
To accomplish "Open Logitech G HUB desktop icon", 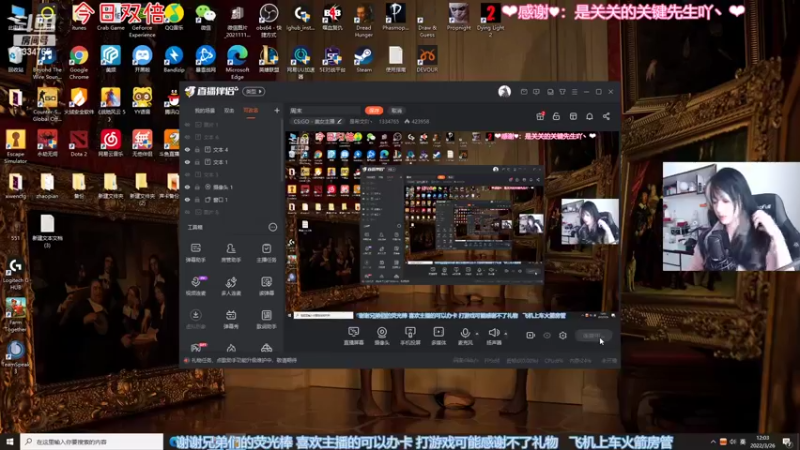I will (15, 273).
